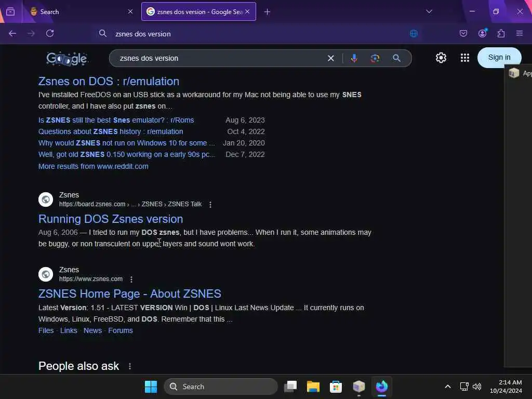Open More results from www.reddit.com
Screen dimensions: 532x399
pos(94,166)
